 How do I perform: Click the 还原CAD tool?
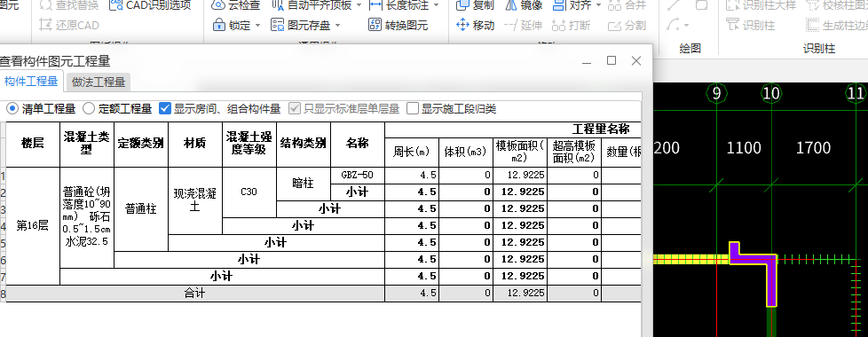tap(69, 26)
